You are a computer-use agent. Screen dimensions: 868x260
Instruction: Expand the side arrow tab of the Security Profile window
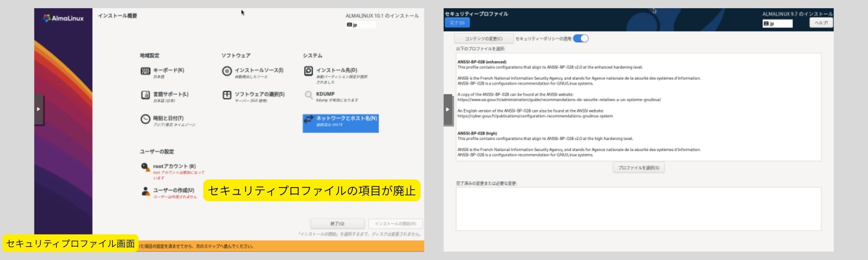448,110
